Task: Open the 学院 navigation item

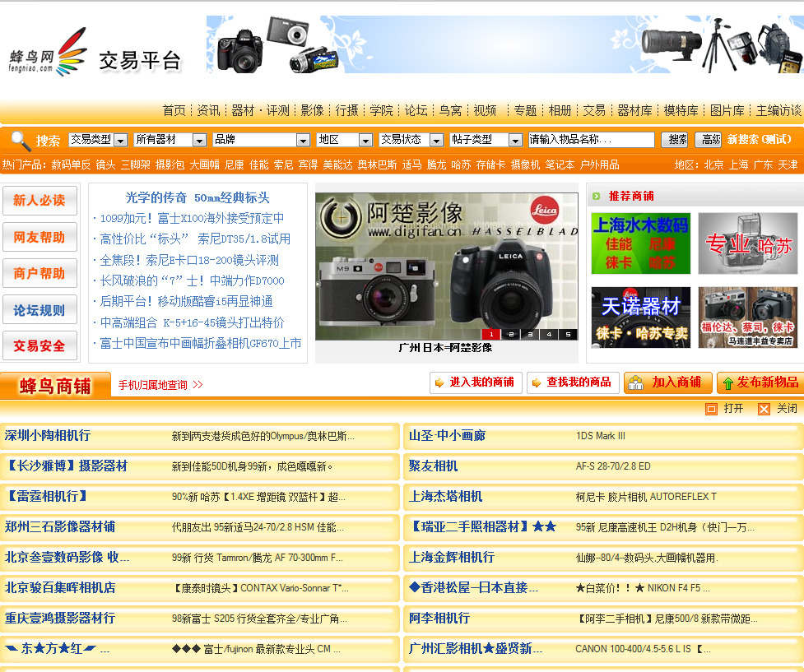Action: coord(382,110)
